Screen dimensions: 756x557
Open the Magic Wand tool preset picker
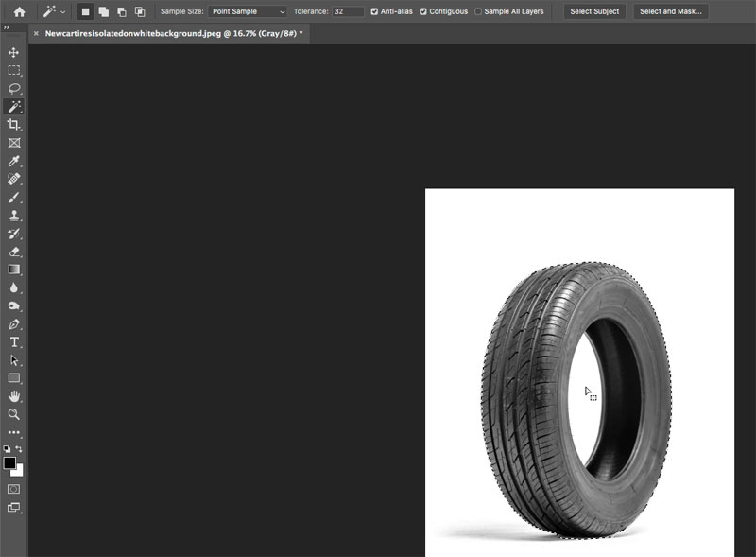[x=54, y=11]
